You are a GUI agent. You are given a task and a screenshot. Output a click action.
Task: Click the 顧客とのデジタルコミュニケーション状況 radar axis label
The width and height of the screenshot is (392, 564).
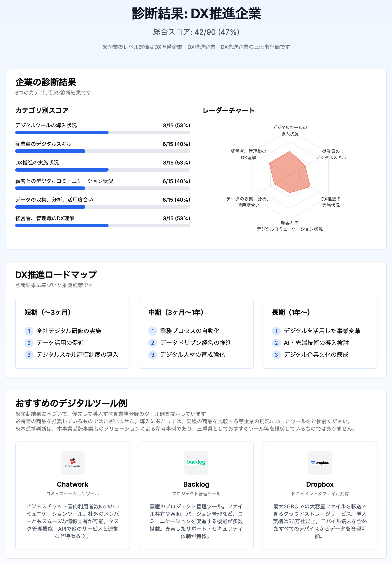pyautogui.click(x=290, y=226)
